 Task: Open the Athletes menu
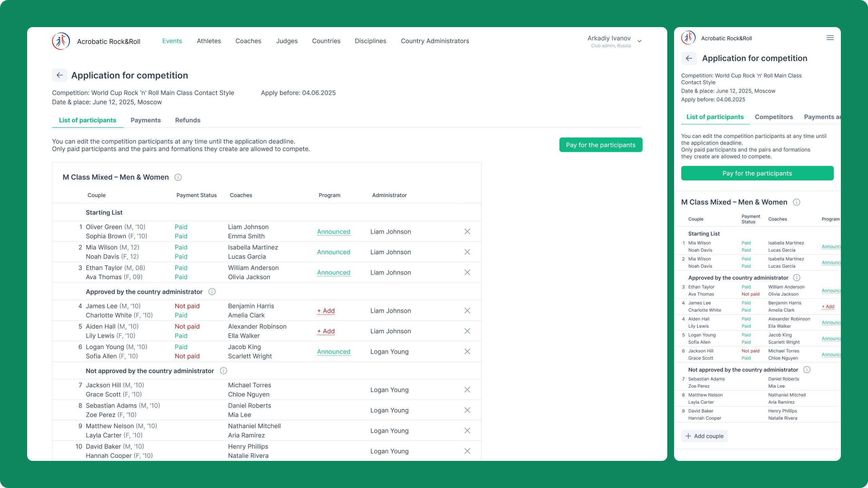coord(209,41)
